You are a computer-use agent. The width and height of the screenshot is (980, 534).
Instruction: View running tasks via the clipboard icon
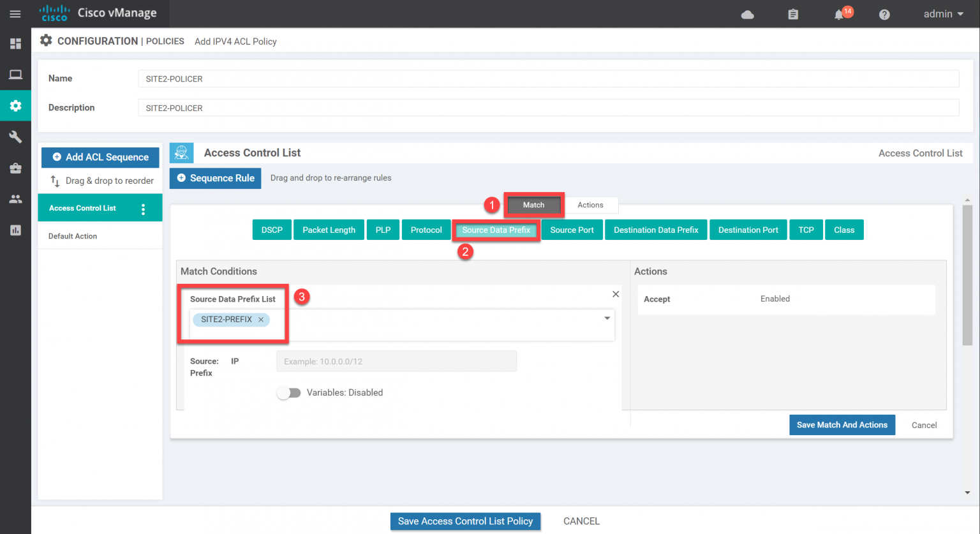(793, 13)
